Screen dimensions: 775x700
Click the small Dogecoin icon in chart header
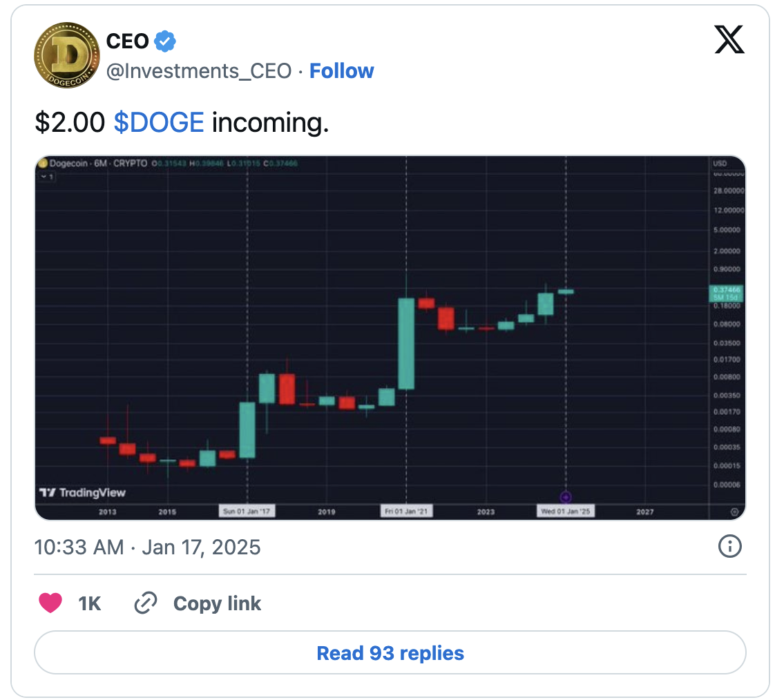pos(43,164)
